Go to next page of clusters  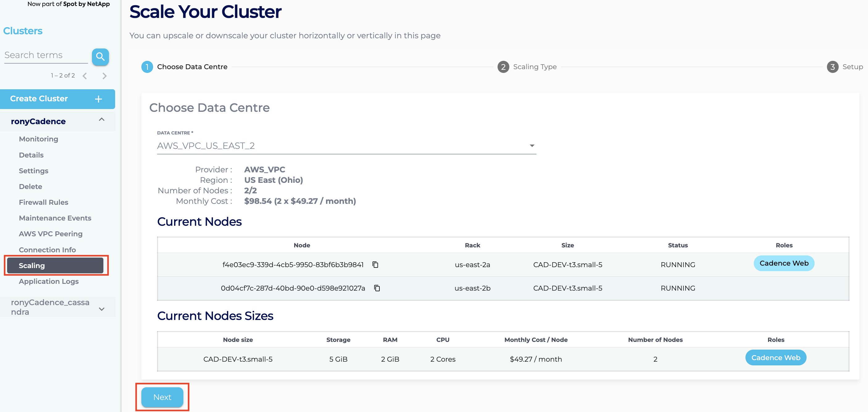click(104, 76)
